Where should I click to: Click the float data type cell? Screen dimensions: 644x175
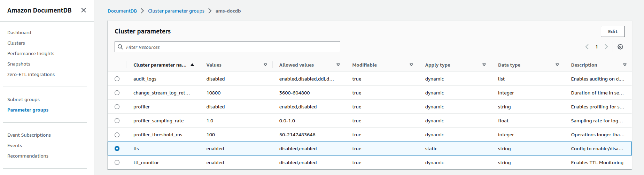(x=503, y=121)
